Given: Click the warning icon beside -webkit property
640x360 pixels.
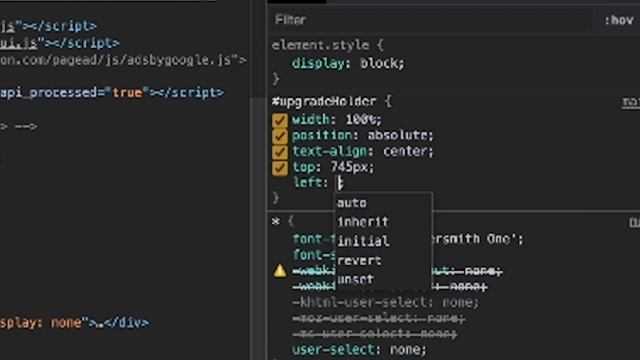Looking at the screenshot, I should (x=280, y=271).
